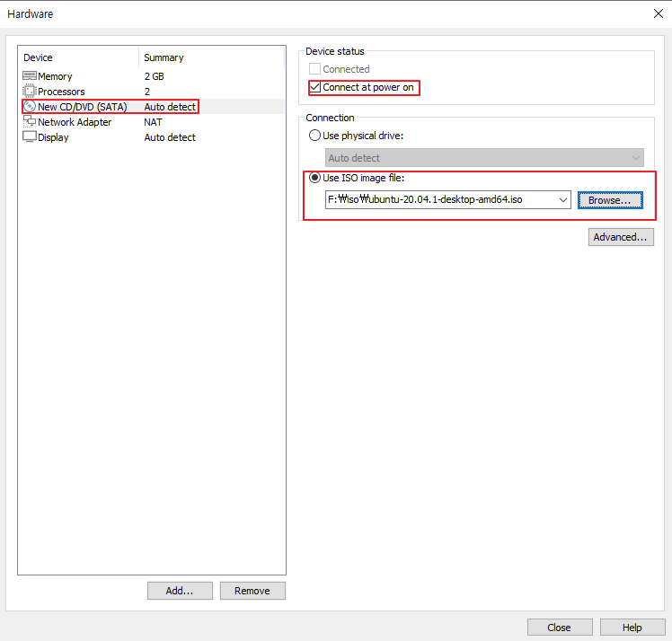Screen dimensions: 672x641
Task: Click the Processors chip icon
Action: point(29,92)
